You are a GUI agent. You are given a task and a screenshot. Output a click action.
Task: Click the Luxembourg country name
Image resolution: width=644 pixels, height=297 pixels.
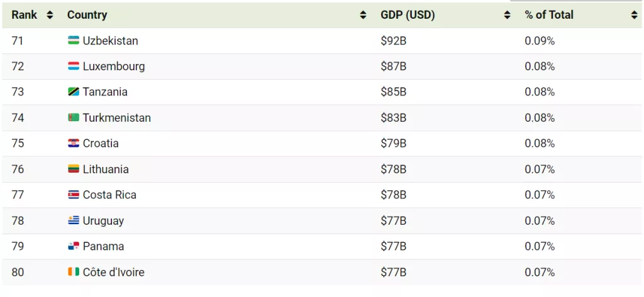(114, 67)
